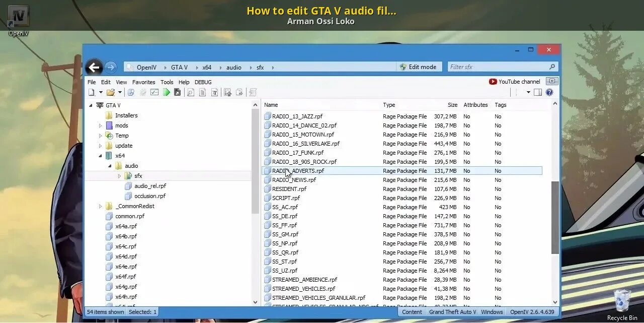This screenshot has height=323, width=644.
Task: Click the Content status bar button
Action: click(412, 312)
